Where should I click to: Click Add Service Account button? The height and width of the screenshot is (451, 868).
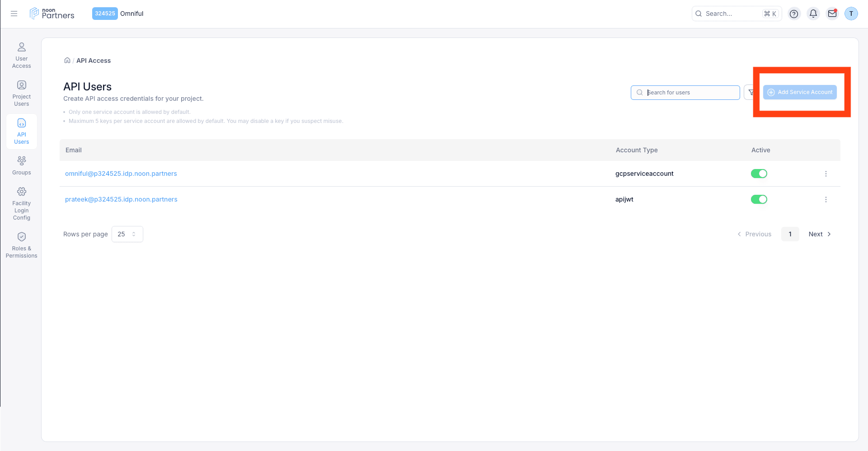click(x=800, y=92)
